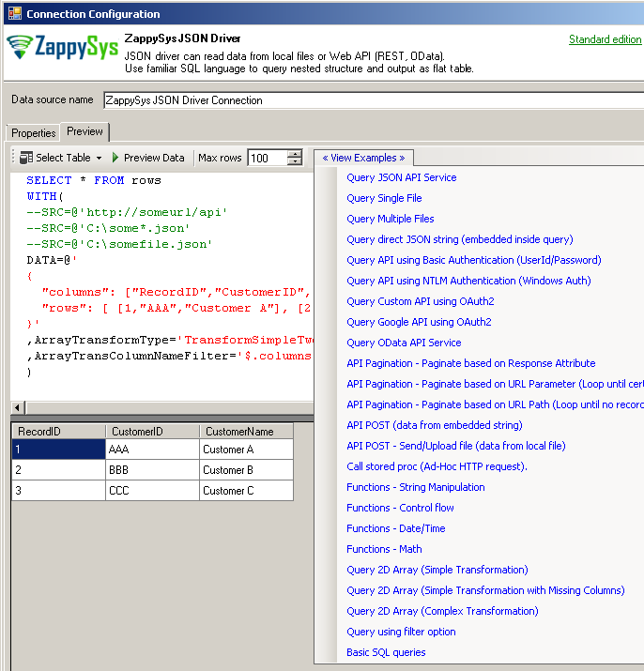Click the RecordID cell with value 2

coord(58,470)
